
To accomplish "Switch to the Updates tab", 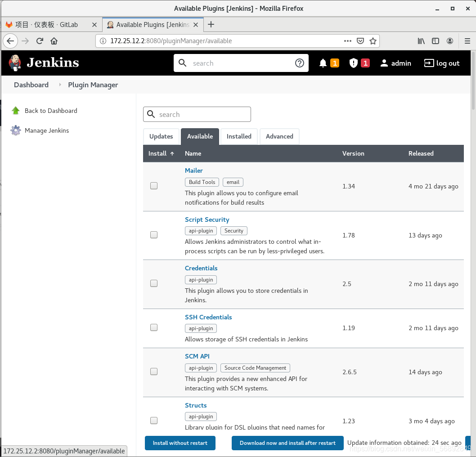I will pos(161,137).
